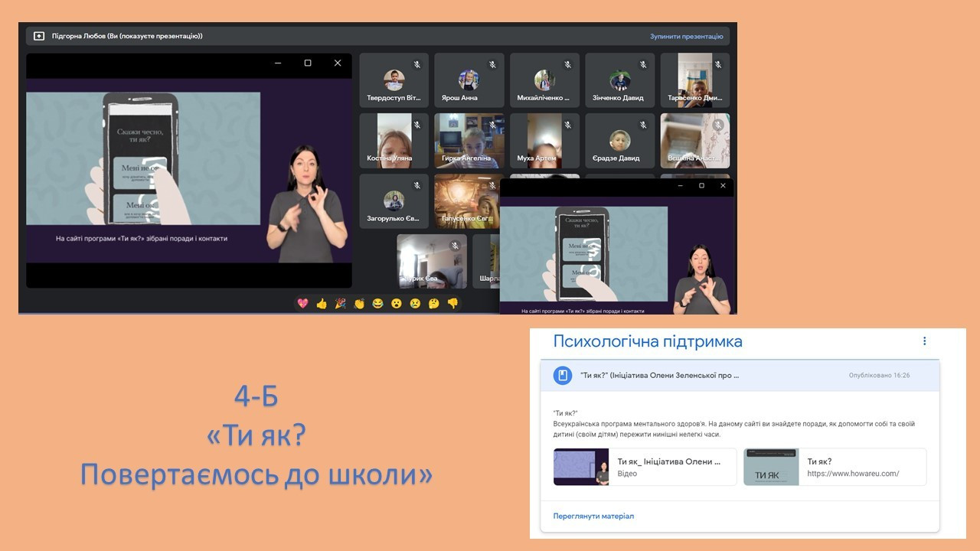Open the Переглянути матеріал link

pyautogui.click(x=593, y=516)
